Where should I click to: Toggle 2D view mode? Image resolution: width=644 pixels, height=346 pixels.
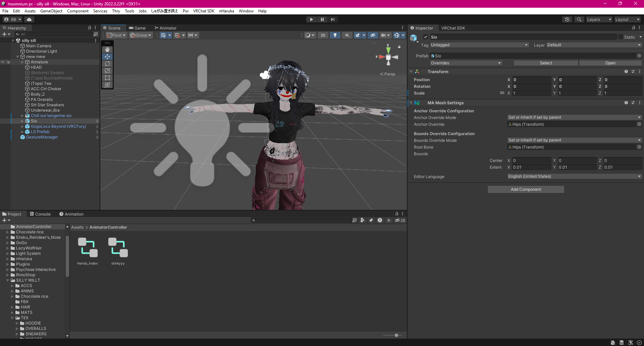(323, 35)
